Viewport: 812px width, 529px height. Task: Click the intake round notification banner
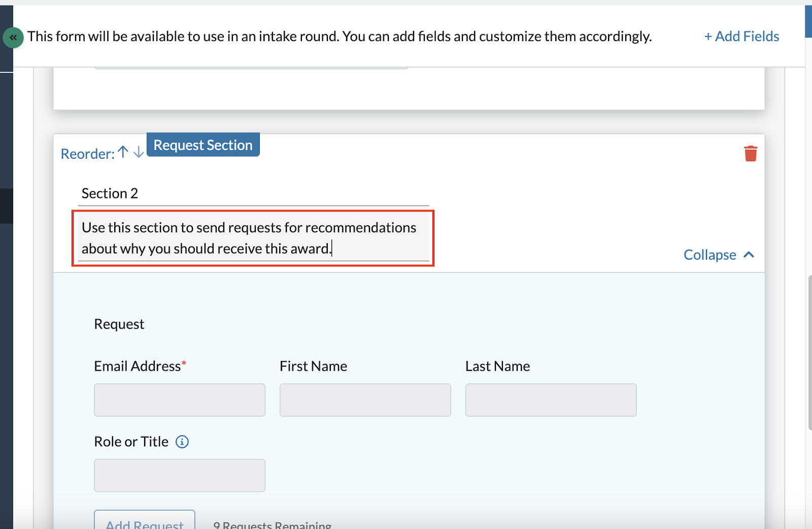coord(339,36)
